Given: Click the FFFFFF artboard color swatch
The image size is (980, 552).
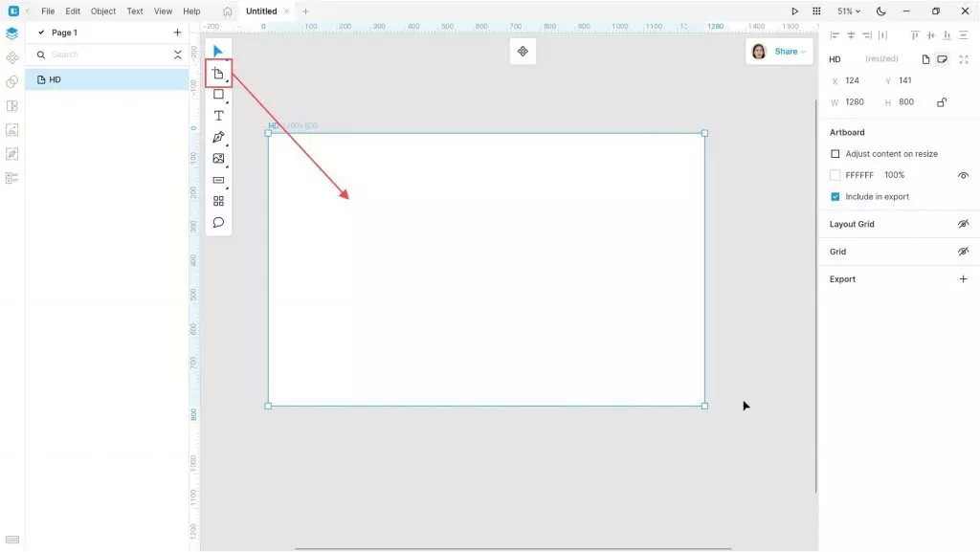Looking at the screenshot, I should point(835,175).
